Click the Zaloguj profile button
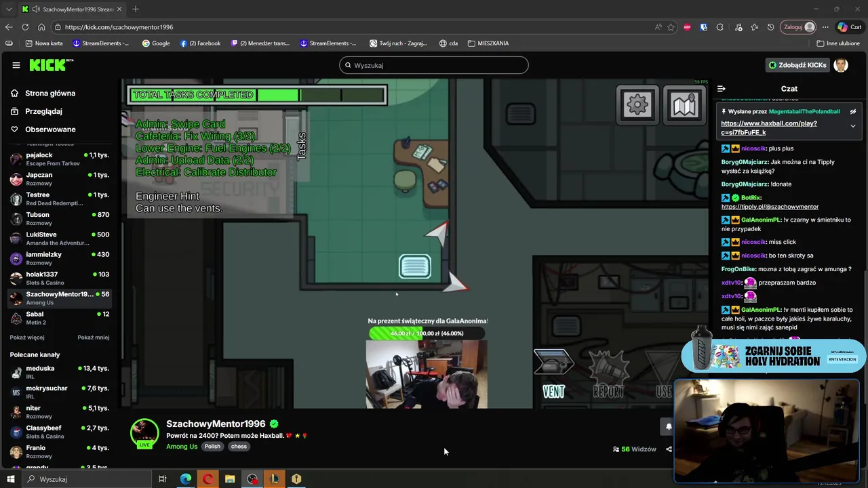868x488 pixels. [x=799, y=27]
